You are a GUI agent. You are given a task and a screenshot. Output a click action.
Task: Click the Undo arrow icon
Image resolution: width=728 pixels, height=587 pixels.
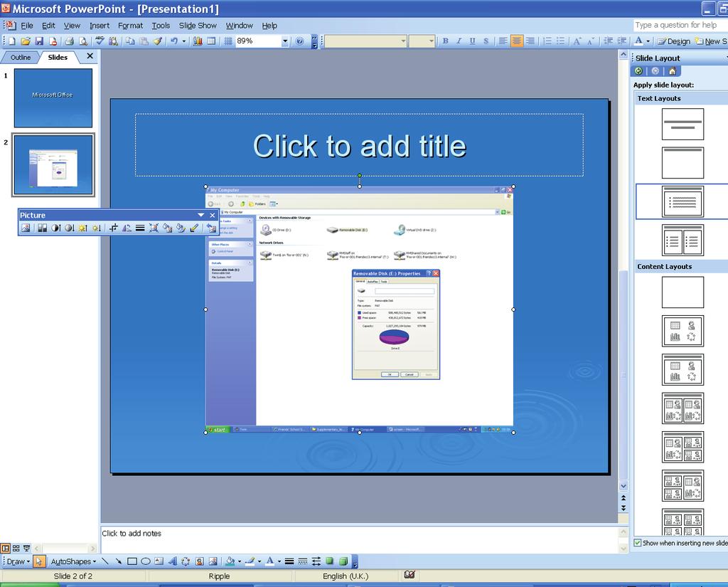pyautogui.click(x=174, y=41)
